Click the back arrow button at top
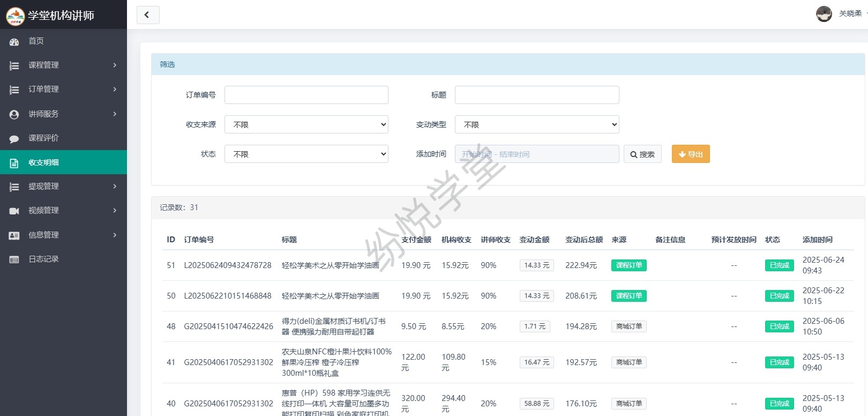The image size is (868, 416). pyautogui.click(x=148, y=15)
